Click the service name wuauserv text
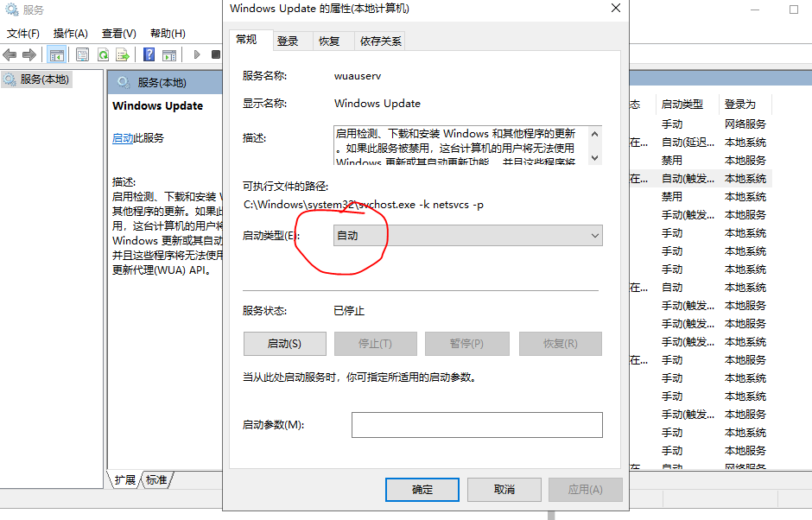This screenshot has width=812, height=520. click(358, 76)
